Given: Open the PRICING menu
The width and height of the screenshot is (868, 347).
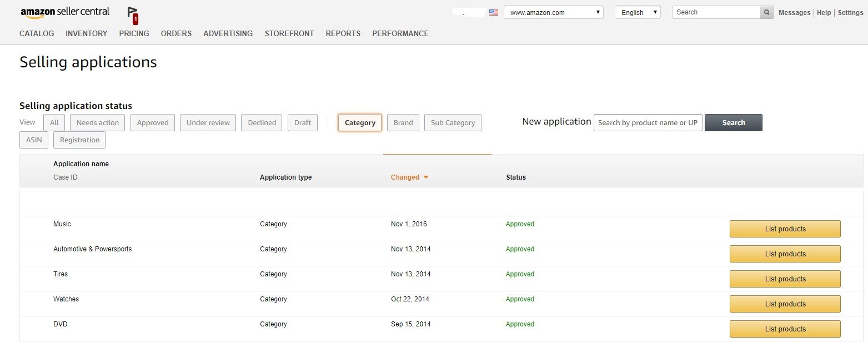Looking at the screenshot, I should point(134,33).
